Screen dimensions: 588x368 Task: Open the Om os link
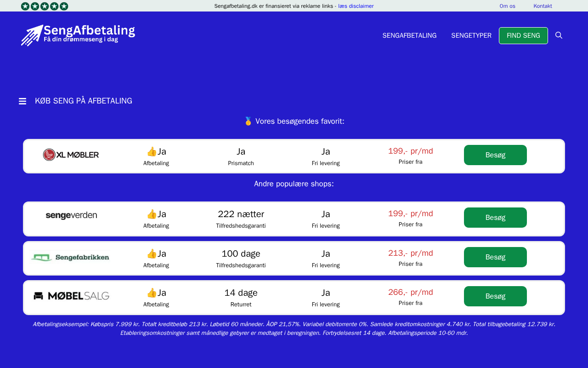507,6
